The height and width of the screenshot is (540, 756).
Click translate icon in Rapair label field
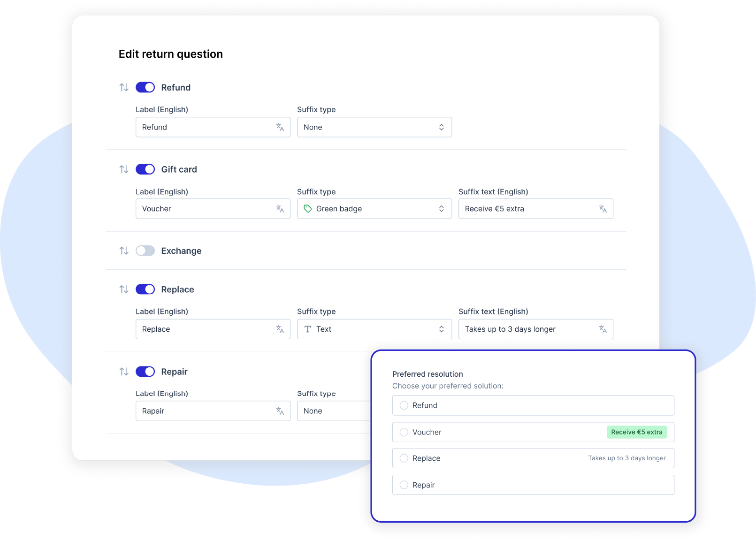coord(280,411)
